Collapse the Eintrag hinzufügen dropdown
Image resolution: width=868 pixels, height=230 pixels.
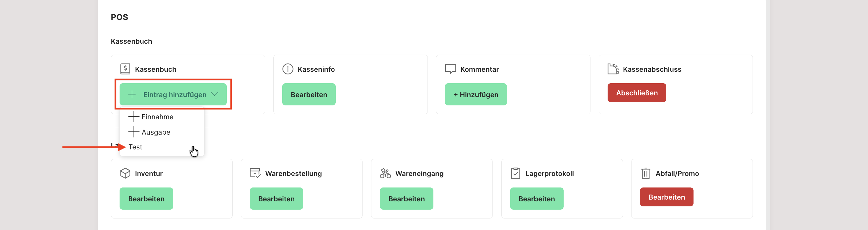173,94
